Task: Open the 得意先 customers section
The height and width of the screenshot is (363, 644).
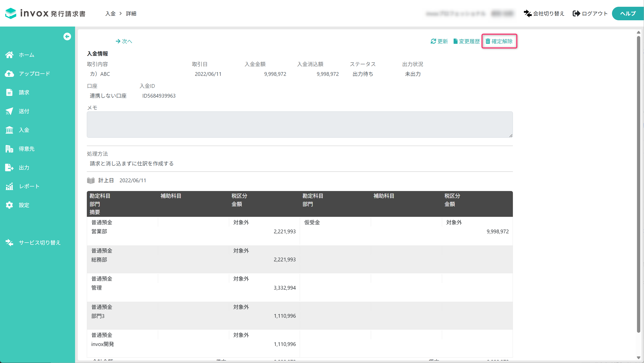Action: 20,149
